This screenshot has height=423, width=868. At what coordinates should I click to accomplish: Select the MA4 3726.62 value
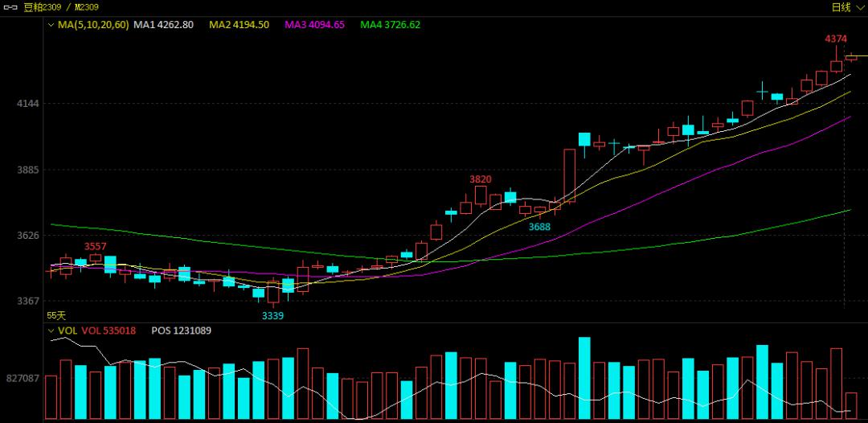(391, 25)
